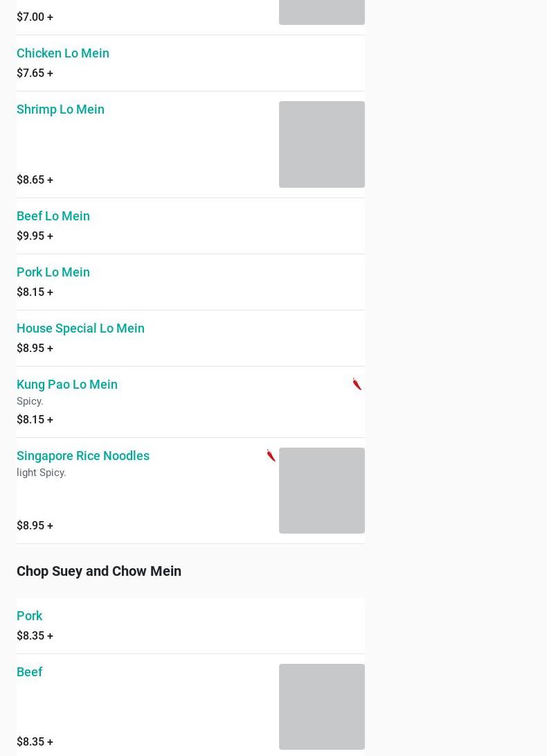
Task: Click the Singapore Rice Noodles image thumbnail
Action: [x=321, y=491]
